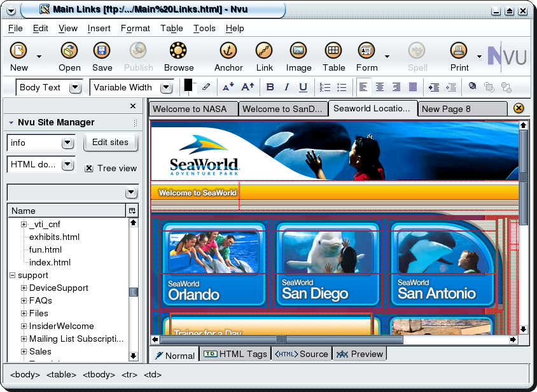Click send layer to back icon
Image resolution: width=537 pixels, height=392 pixels.
[506, 87]
